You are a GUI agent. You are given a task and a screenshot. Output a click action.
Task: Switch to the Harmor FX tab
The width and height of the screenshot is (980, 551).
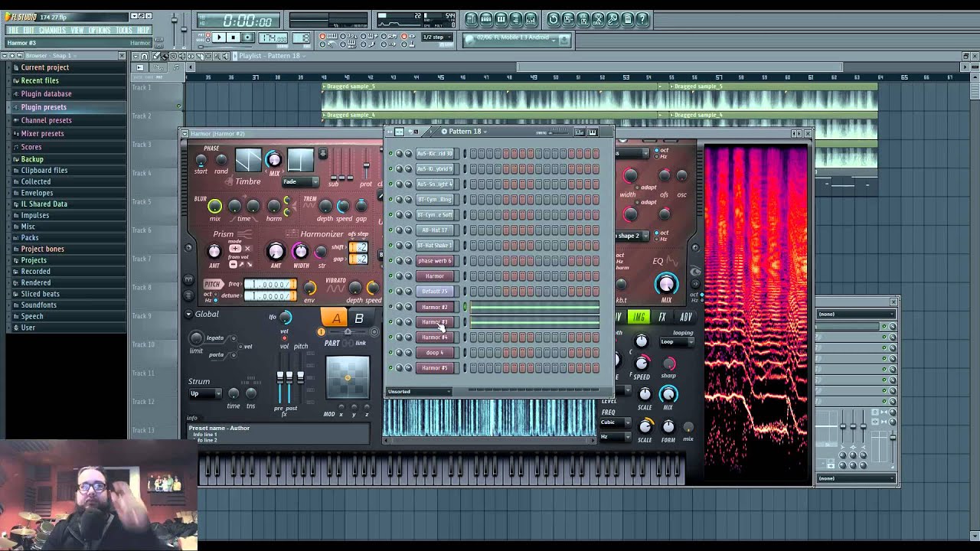pos(662,317)
